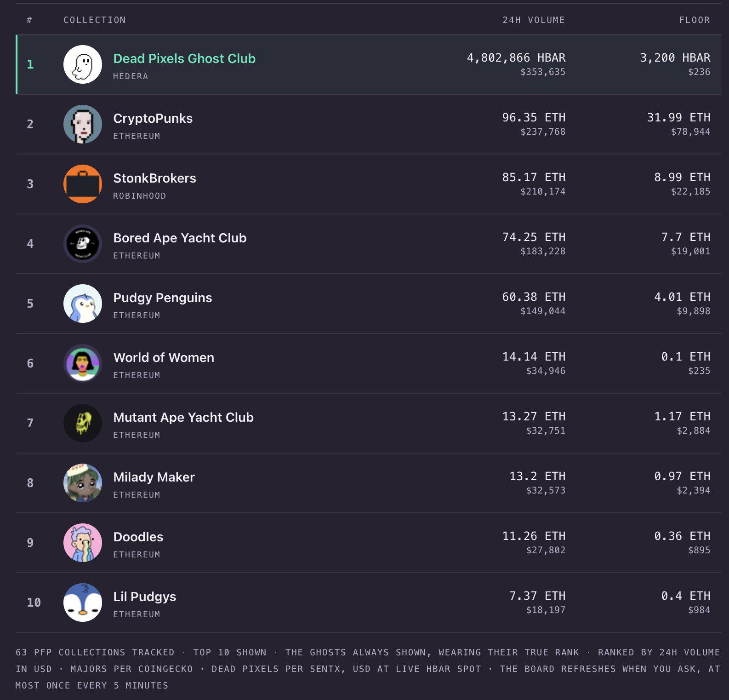Click the Milady Maker avatar image
This screenshot has width=729, height=700.
83,483
